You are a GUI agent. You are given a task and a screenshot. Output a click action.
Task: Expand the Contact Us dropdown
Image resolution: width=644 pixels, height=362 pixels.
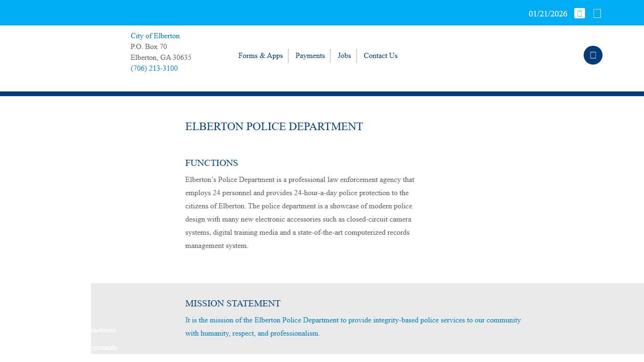coord(380,56)
